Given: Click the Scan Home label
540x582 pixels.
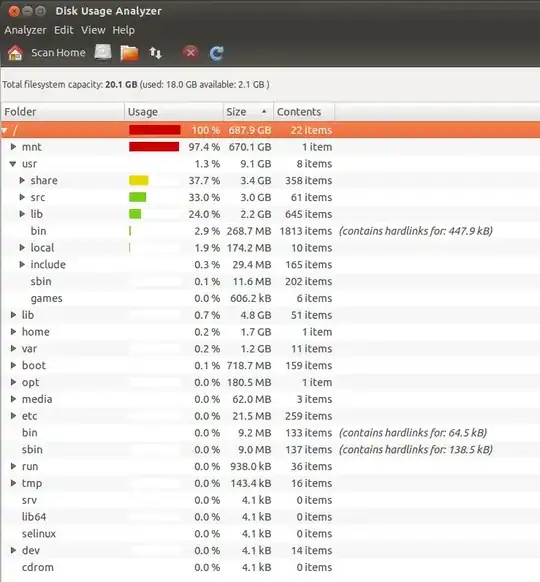Looking at the screenshot, I should tap(58, 53).
